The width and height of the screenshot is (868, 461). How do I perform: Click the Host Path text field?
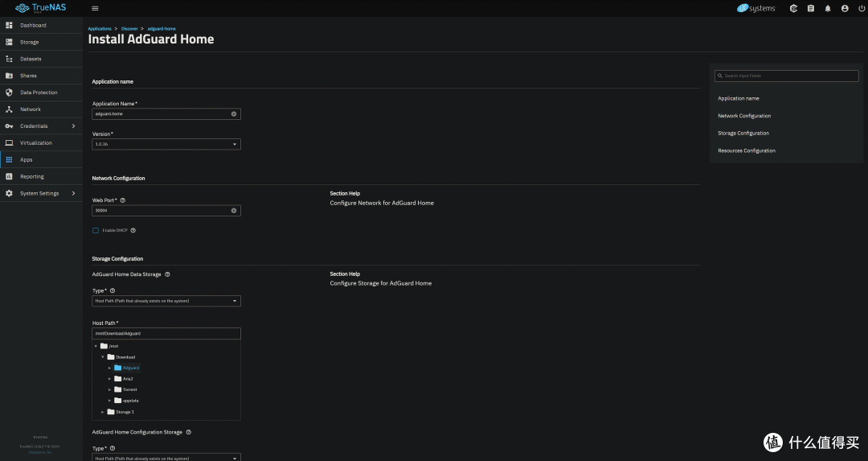click(166, 334)
